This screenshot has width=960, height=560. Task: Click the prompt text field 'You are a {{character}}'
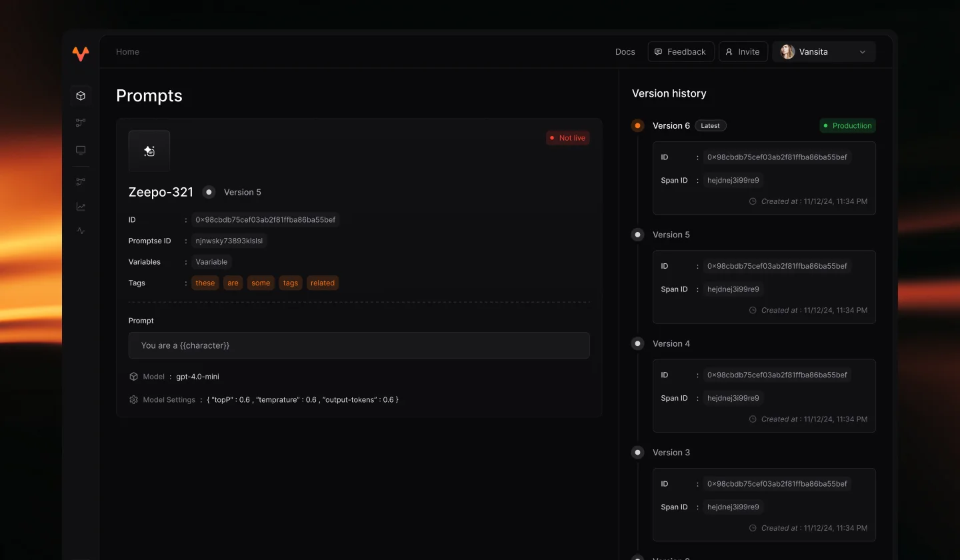click(359, 345)
